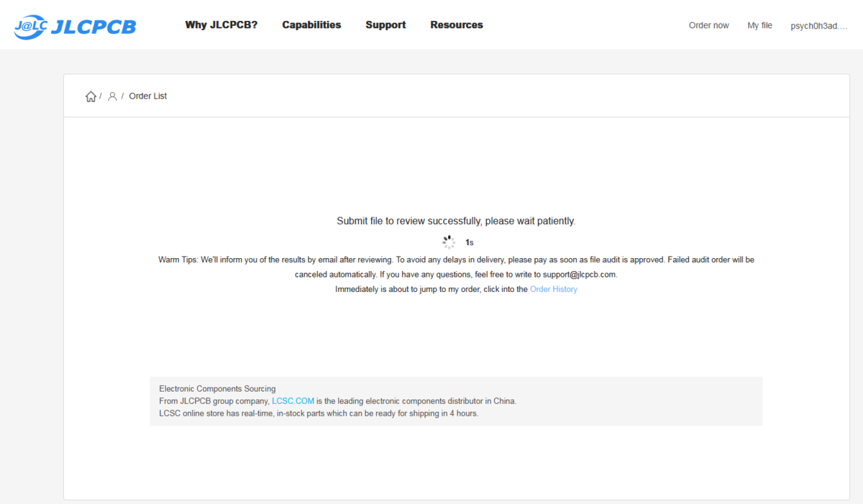
Task: Open My file page
Action: (x=759, y=25)
